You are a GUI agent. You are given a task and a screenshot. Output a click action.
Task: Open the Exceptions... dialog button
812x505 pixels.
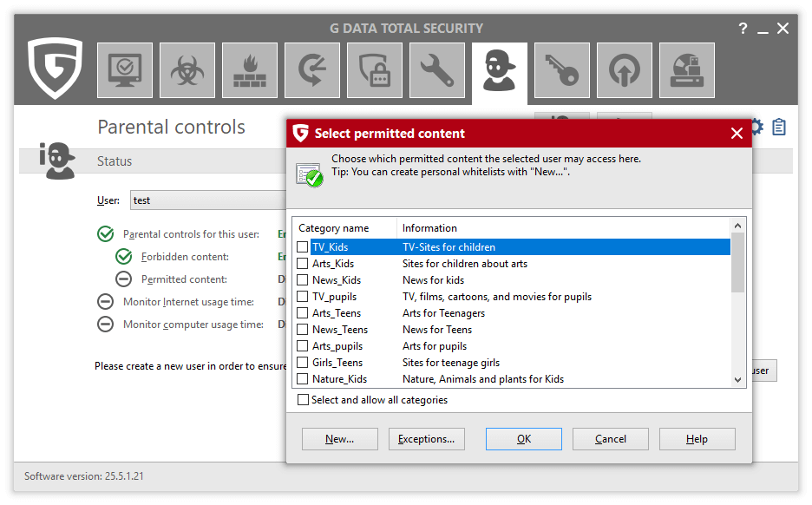click(426, 439)
